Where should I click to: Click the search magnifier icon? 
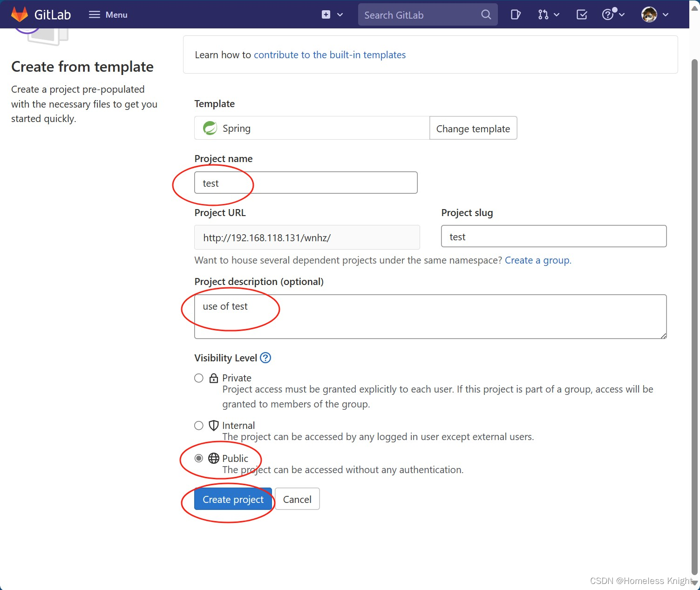click(x=486, y=14)
